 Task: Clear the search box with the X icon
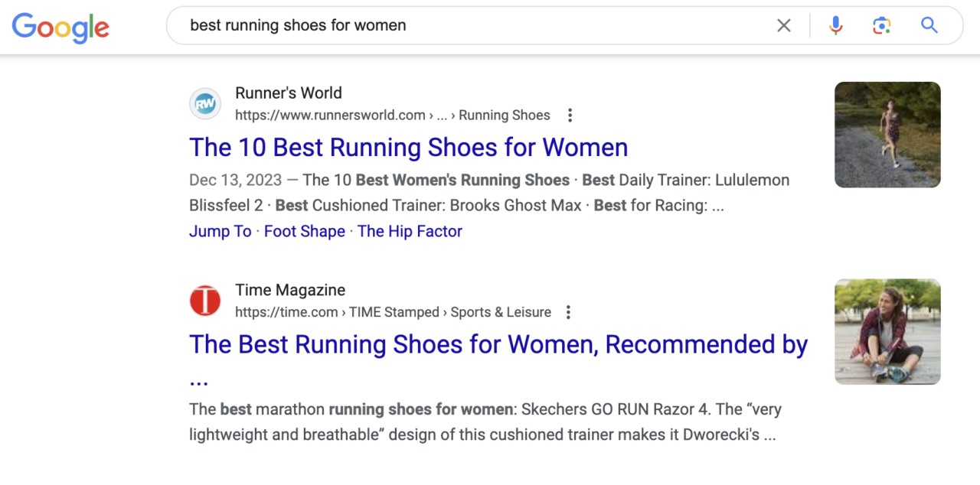point(784,26)
